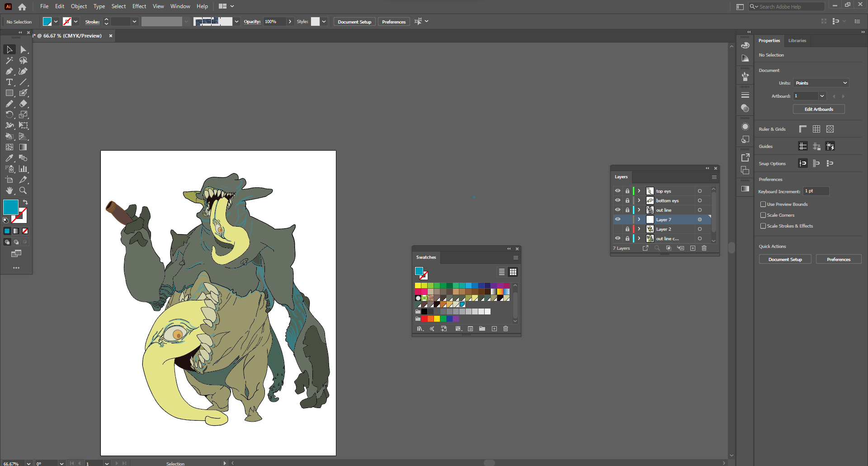Pick the black swatch in grayscale group

425,311
